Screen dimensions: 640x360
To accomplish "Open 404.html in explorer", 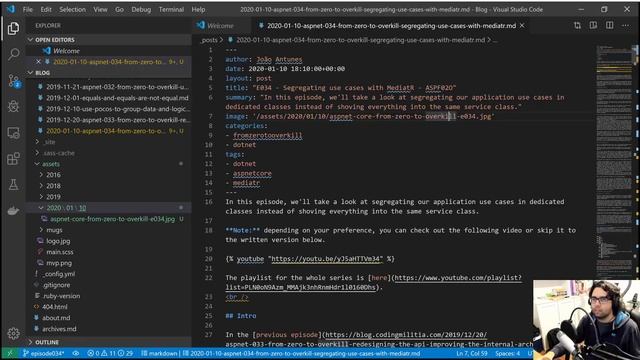I will pos(109,307).
